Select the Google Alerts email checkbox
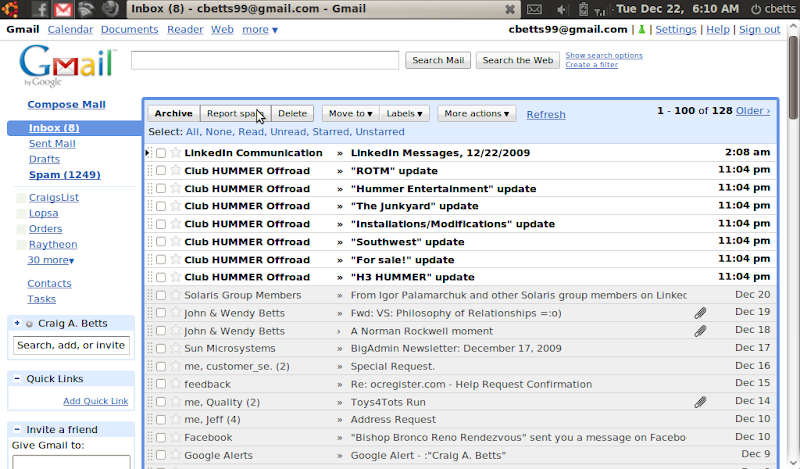 (161, 455)
